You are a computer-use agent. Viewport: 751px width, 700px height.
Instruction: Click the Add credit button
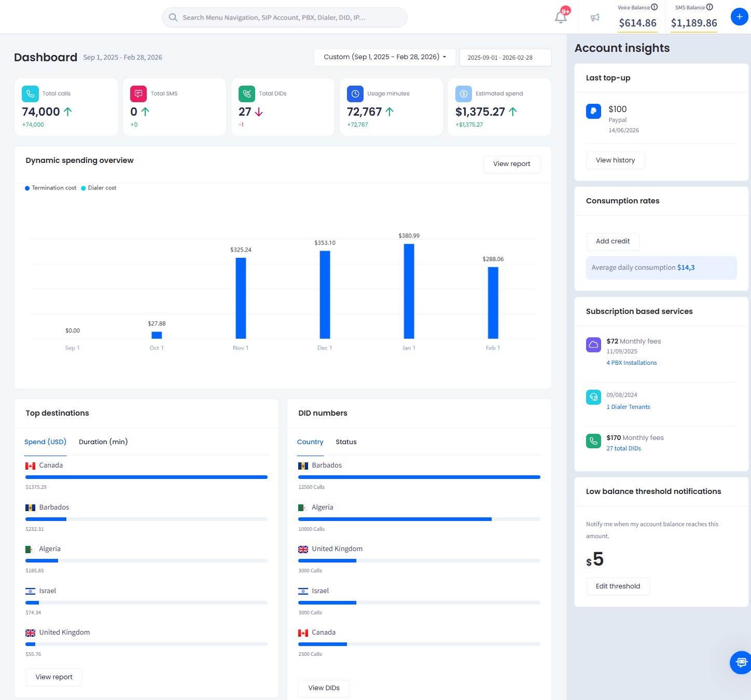tap(613, 241)
